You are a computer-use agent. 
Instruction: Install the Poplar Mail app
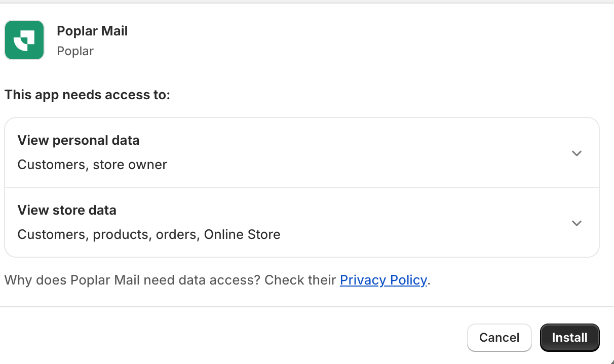570,338
